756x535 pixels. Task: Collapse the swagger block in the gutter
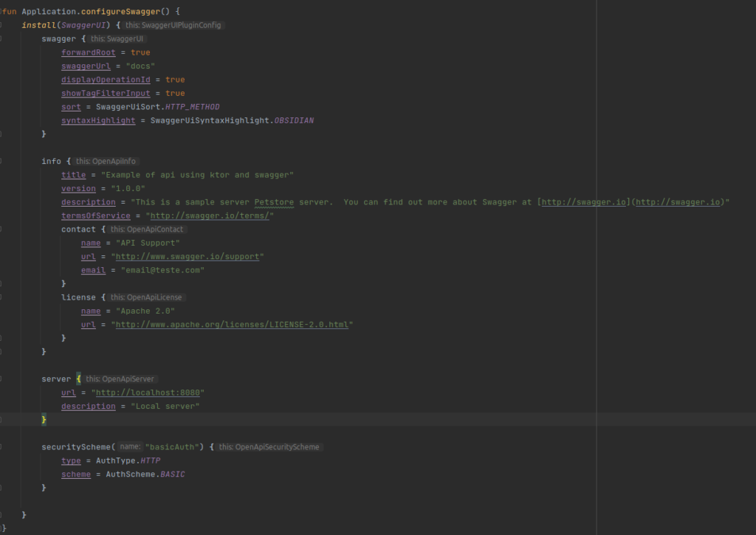pos(1,38)
